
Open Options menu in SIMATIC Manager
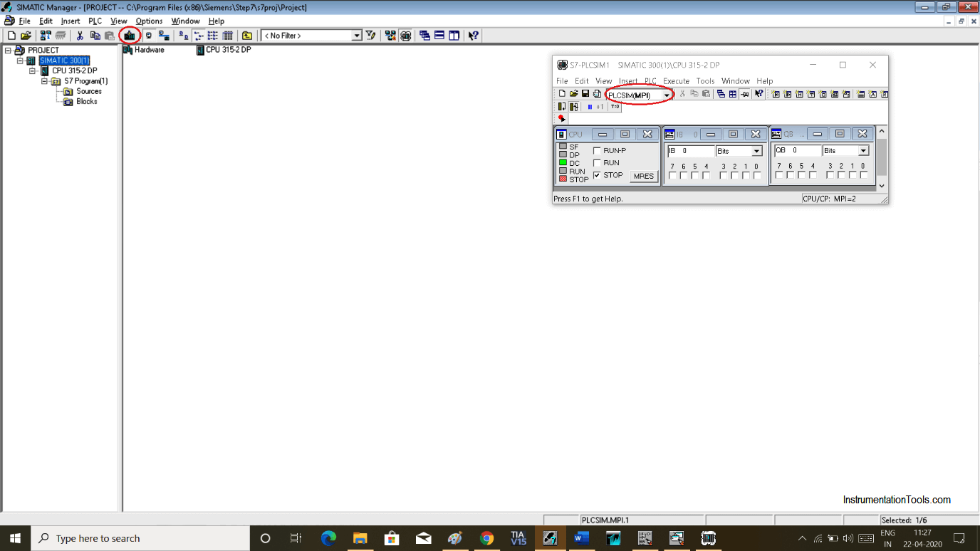149,21
